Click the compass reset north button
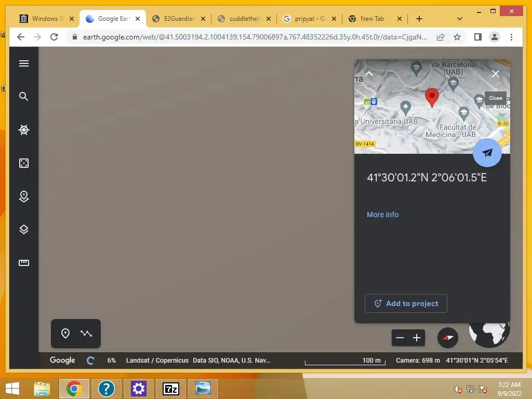 tap(447, 338)
